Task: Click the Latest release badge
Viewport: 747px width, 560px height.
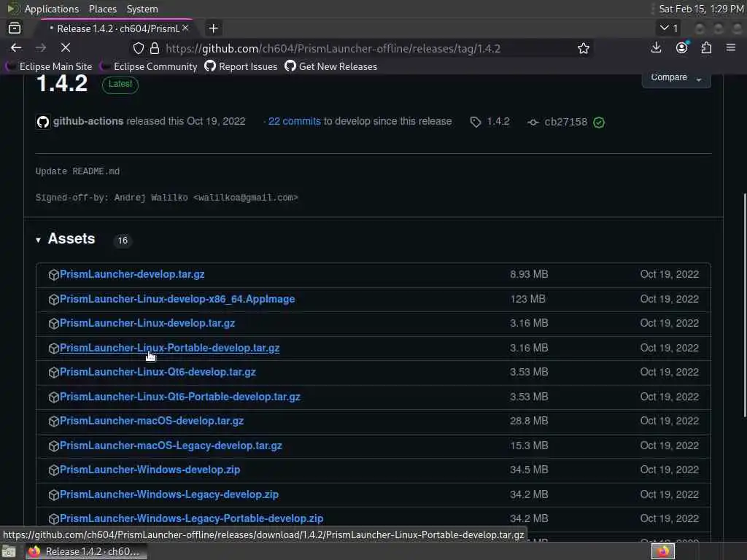Action: pos(120,85)
